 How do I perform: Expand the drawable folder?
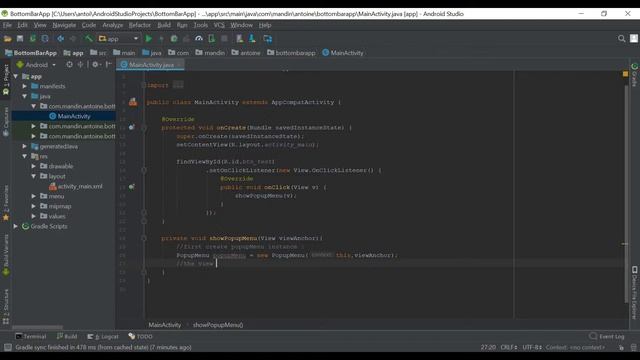point(33,166)
